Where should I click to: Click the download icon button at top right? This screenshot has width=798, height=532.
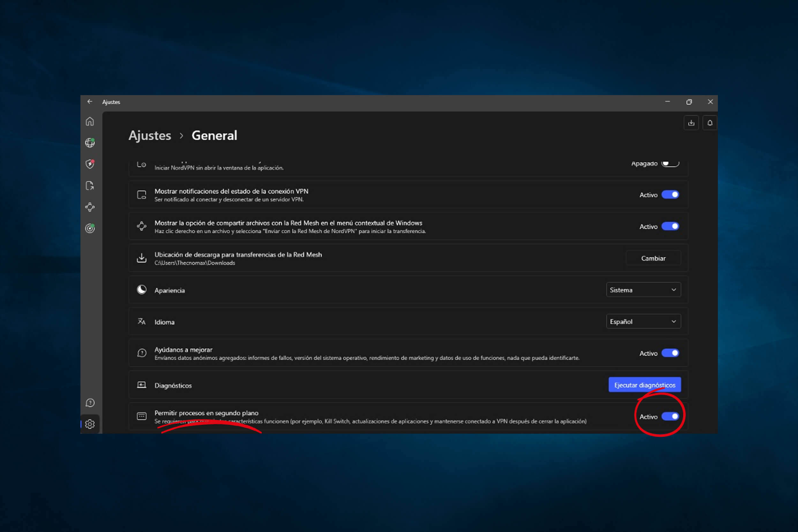(x=691, y=123)
